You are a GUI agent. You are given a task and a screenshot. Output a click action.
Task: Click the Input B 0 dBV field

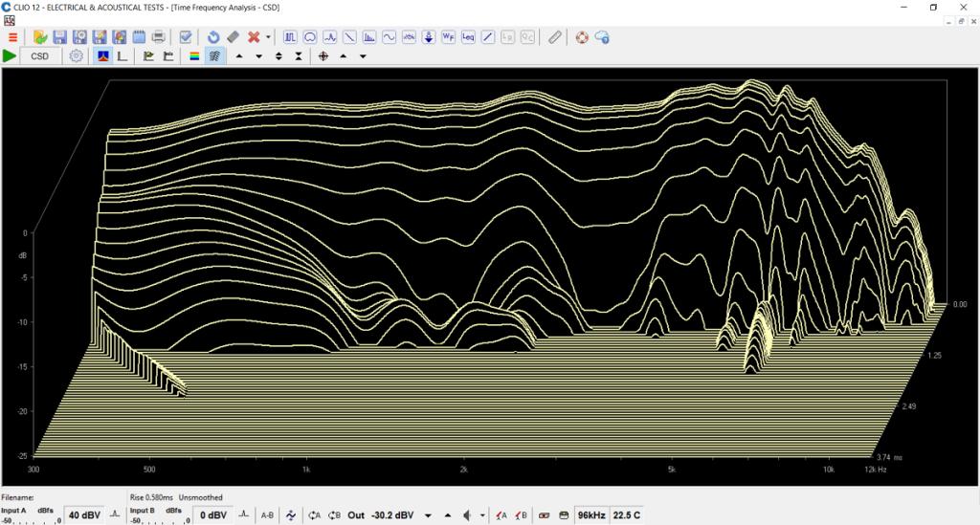[x=213, y=515]
